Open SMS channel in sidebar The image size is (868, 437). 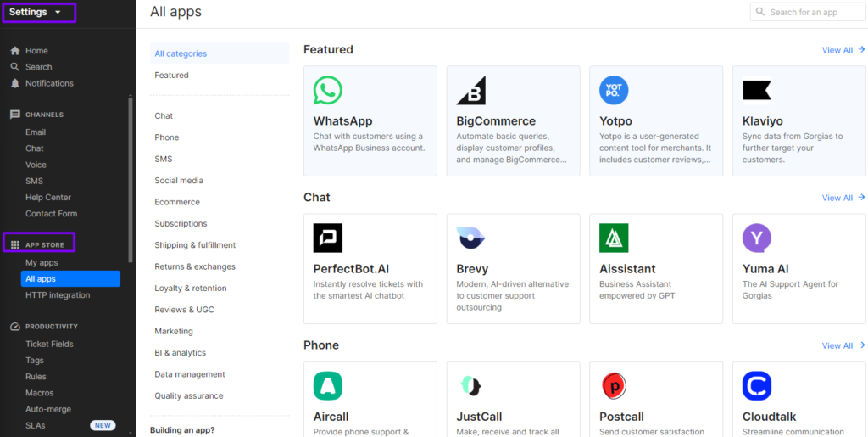coord(34,181)
